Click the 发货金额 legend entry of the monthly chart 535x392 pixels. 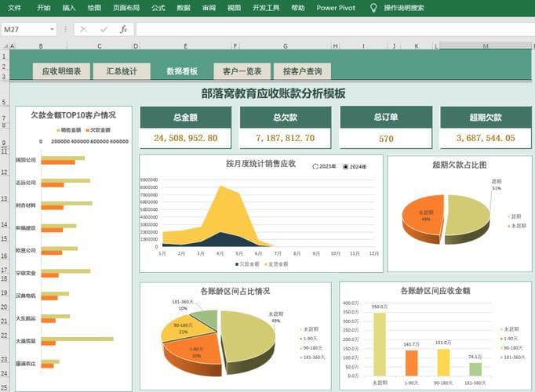[x=276, y=264]
